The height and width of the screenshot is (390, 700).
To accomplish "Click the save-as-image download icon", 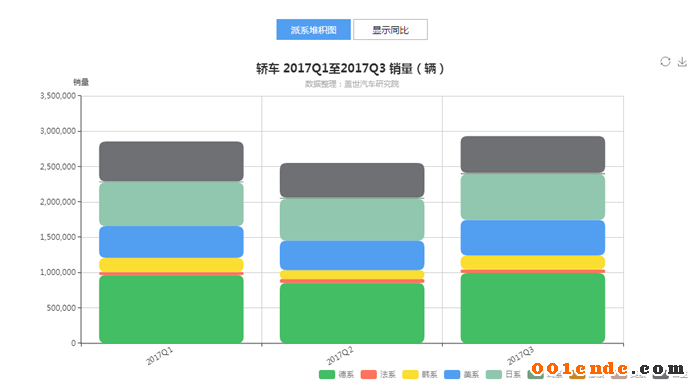I will (x=682, y=62).
